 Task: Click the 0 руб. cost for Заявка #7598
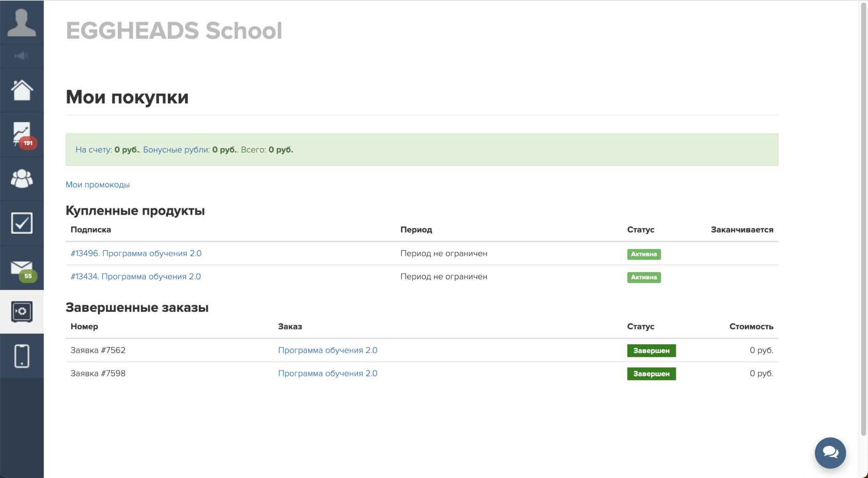click(x=762, y=373)
